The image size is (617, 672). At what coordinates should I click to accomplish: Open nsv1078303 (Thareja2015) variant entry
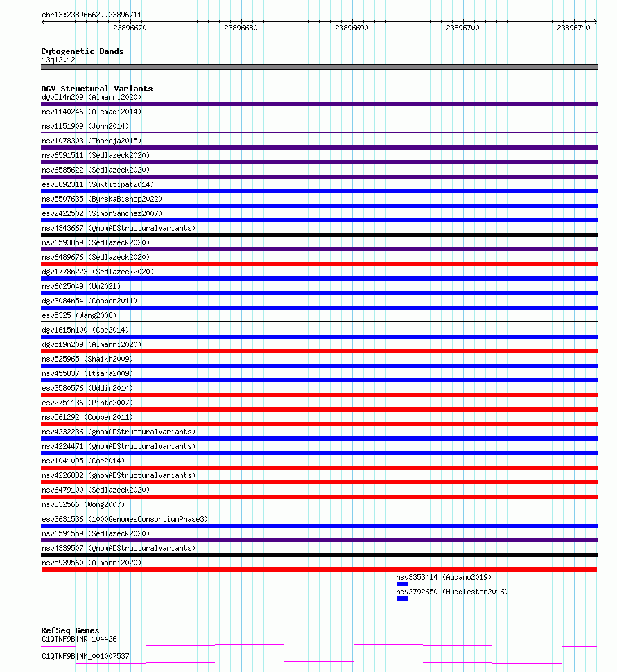pyautogui.click(x=92, y=141)
